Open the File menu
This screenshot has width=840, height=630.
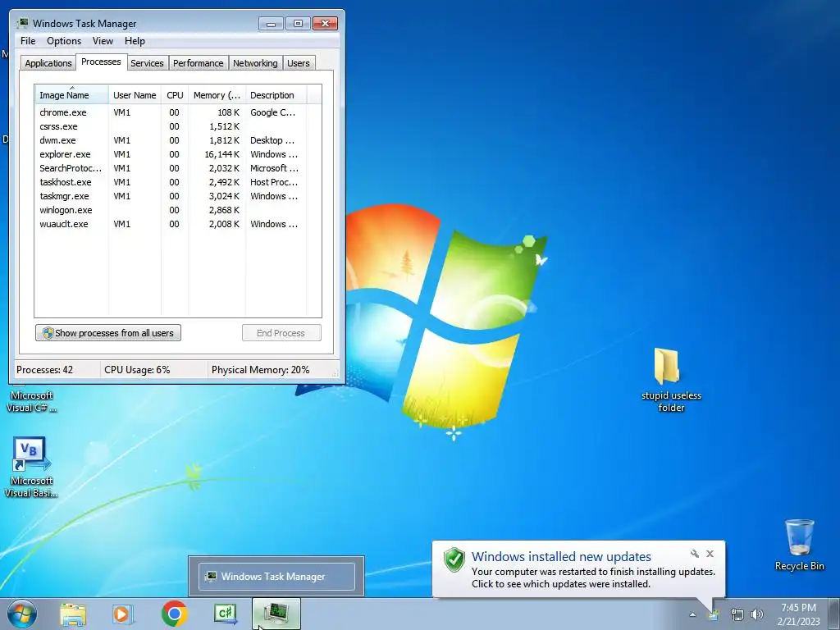point(28,41)
